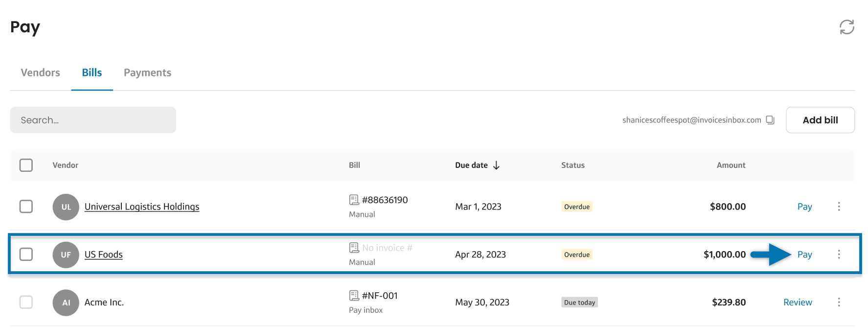The height and width of the screenshot is (328, 868).
Task: Click the Status column header
Action: click(x=573, y=165)
